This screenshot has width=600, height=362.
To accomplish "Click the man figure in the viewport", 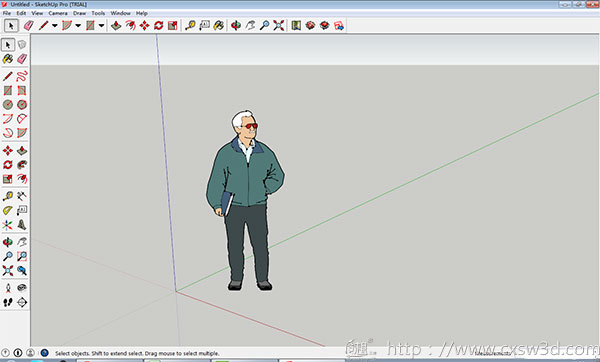I will (x=245, y=201).
